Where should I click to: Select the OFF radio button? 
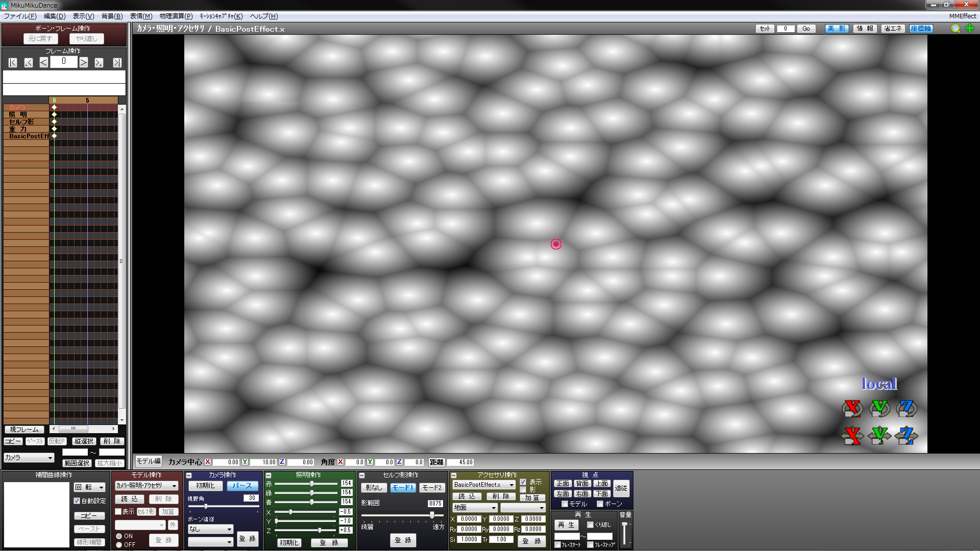pos(119,545)
